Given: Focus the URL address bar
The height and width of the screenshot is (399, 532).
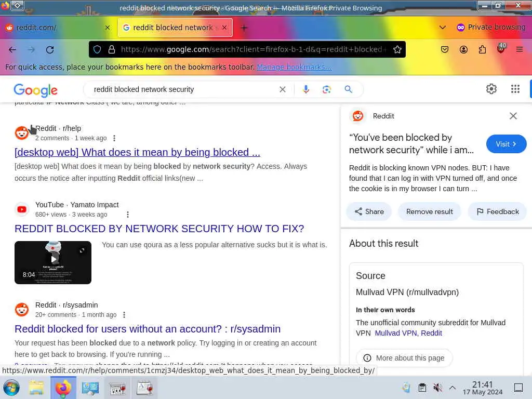Looking at the screenshot, I should coord(253,49).
